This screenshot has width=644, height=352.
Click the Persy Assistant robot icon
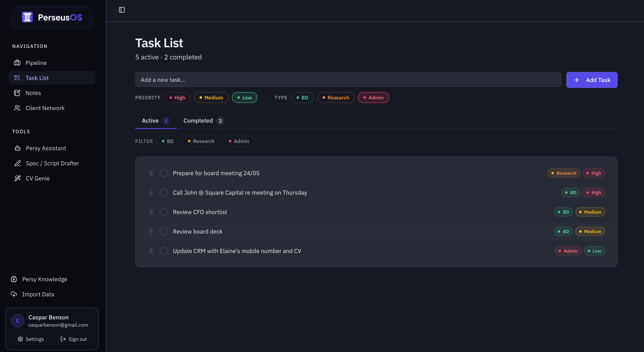[x=18, y=148]
